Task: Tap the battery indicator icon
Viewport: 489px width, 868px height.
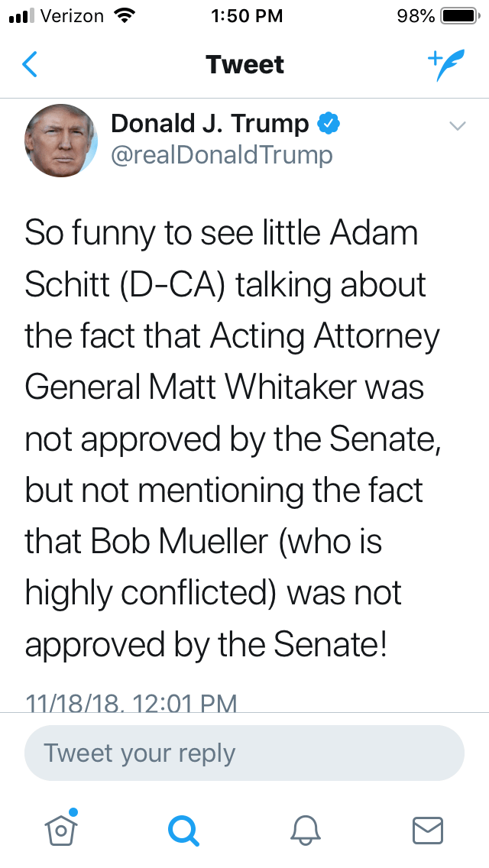Action: pyautogui.click(x=455, y=15)
